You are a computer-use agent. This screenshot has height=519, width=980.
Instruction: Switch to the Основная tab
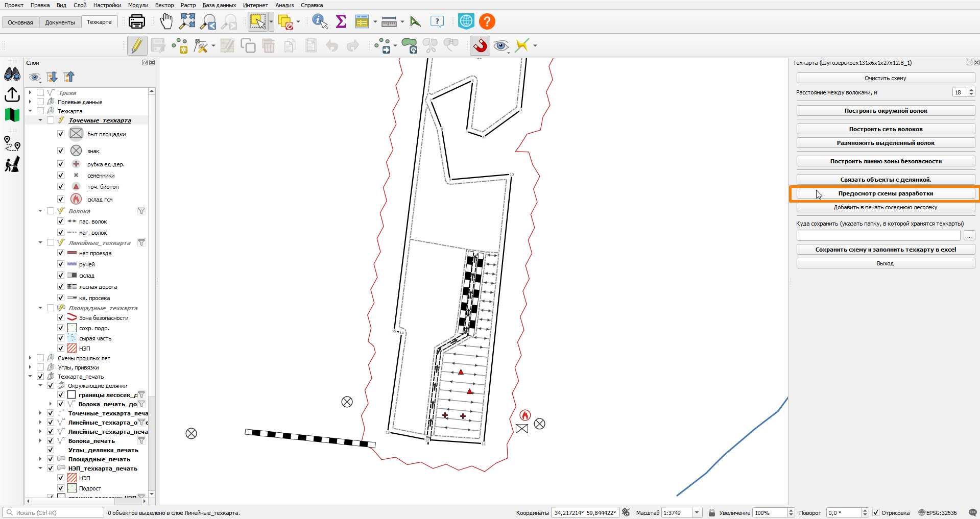20,22
